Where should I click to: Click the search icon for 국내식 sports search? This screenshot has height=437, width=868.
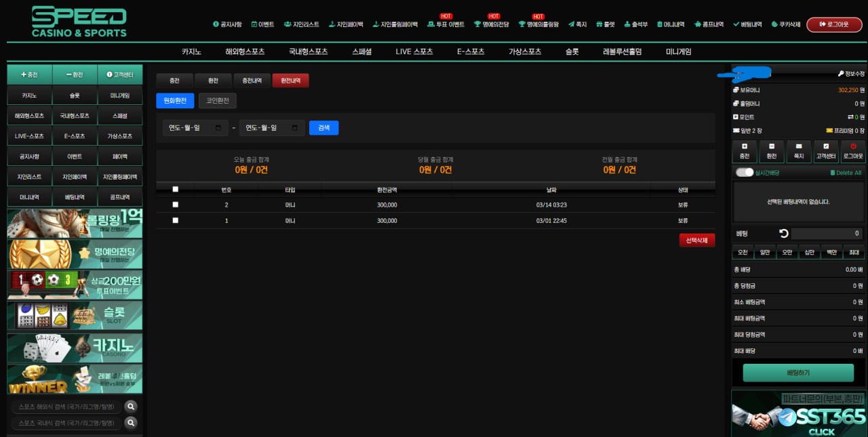pyautogui.click(x=131, y=423)
